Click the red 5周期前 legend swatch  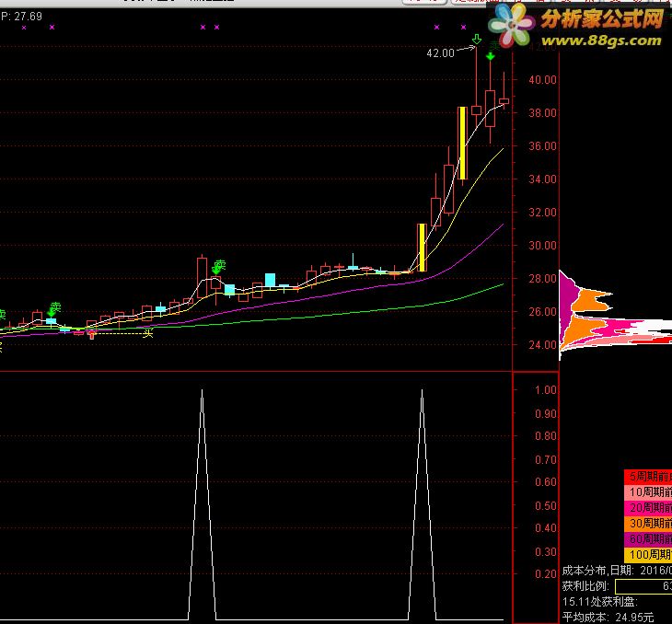pos(648,477)
